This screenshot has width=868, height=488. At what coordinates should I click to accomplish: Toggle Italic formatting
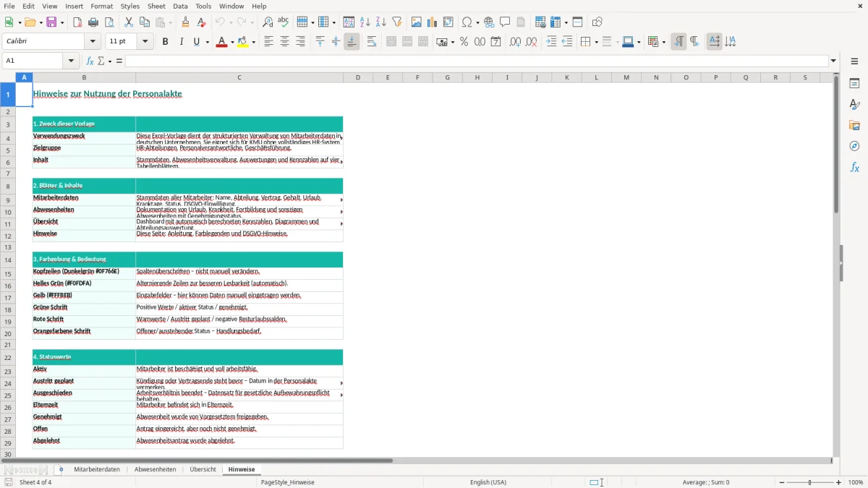[182, 42]
